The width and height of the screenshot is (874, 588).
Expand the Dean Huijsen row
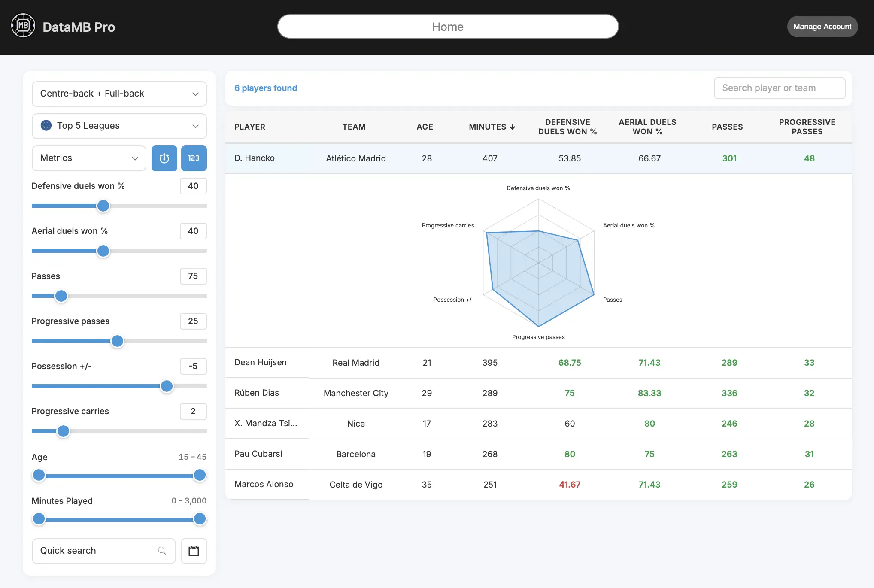[x=539, y=363]
